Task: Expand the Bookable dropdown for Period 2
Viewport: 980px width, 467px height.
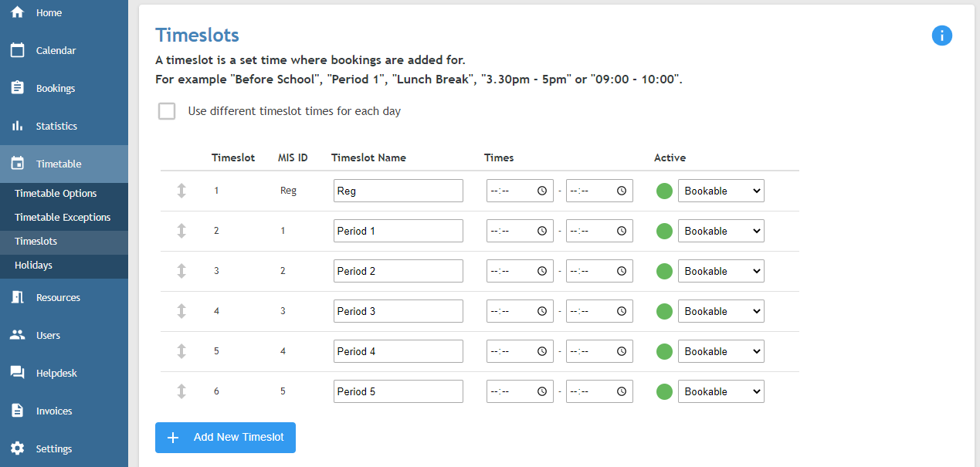Action: [721, 271]
